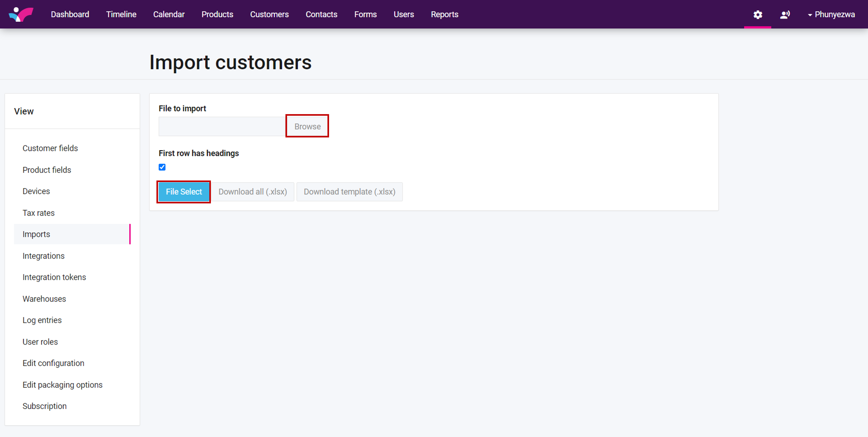Click the File Select button

click(184, 192)
